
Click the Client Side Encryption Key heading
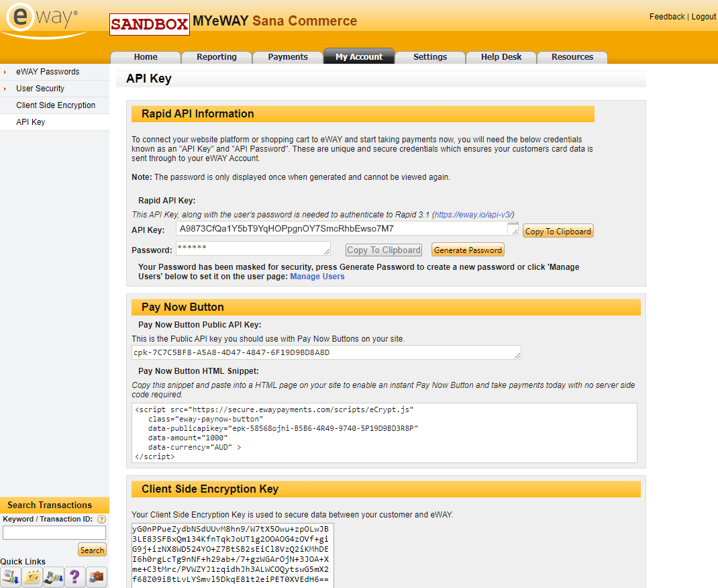210,489
